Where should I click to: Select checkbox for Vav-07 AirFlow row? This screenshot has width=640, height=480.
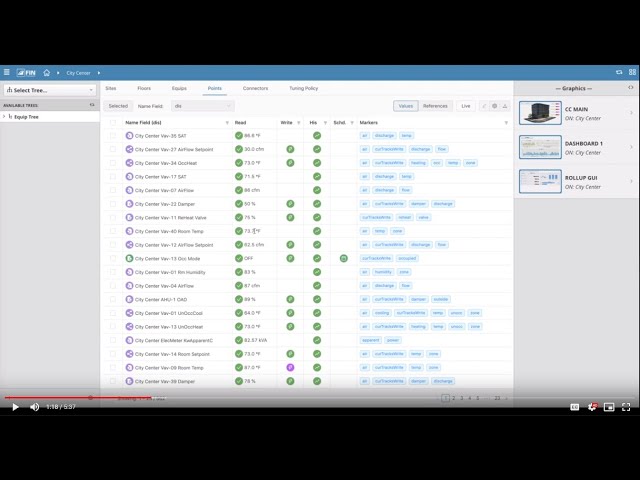(x=113, y=190)
